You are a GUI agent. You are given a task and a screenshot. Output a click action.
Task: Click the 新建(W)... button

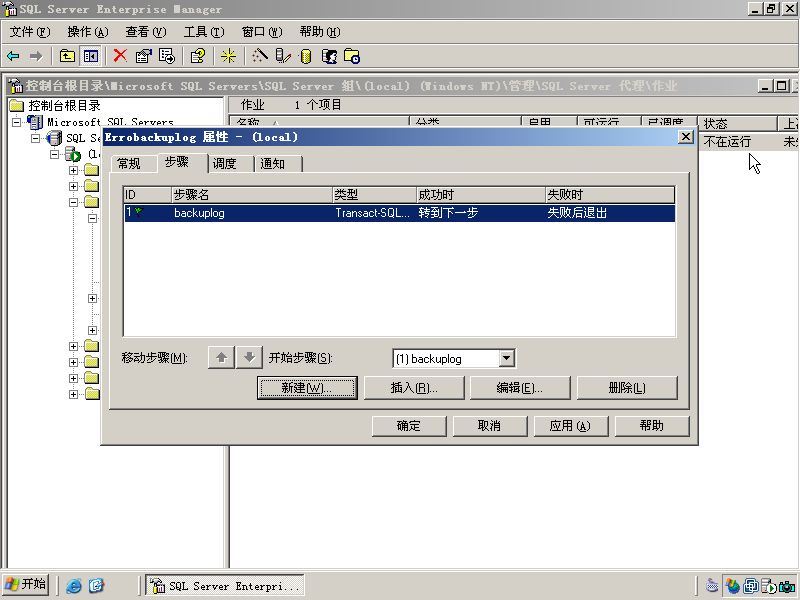[x=307, y=388]
